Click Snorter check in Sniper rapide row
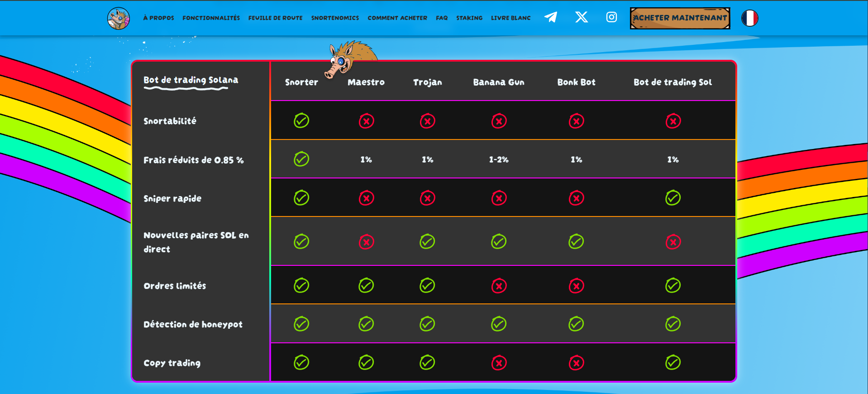 301,197
